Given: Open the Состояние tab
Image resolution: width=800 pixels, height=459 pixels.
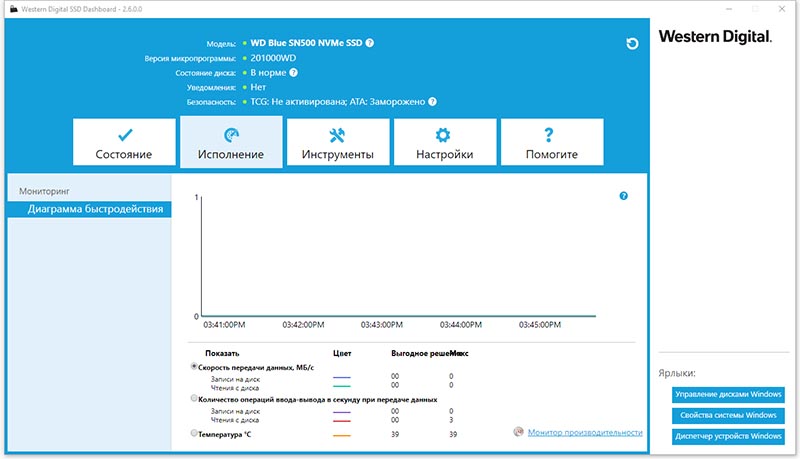Looking at the screenshot, I should coord(124,142).
